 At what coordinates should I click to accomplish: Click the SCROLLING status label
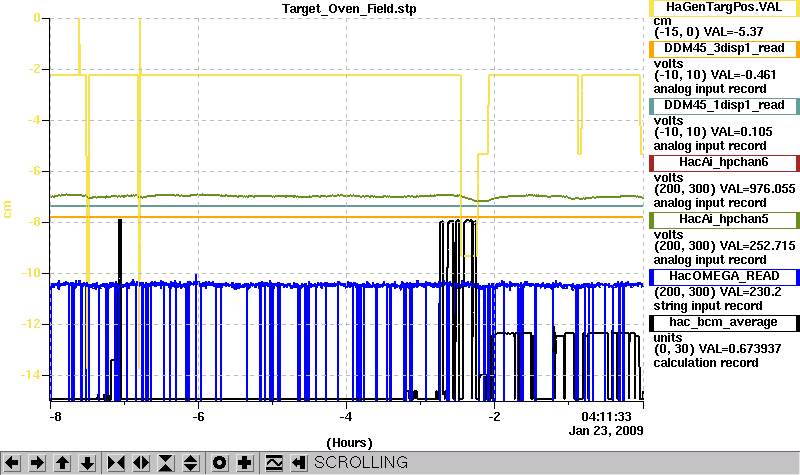(x=361, y=463)
